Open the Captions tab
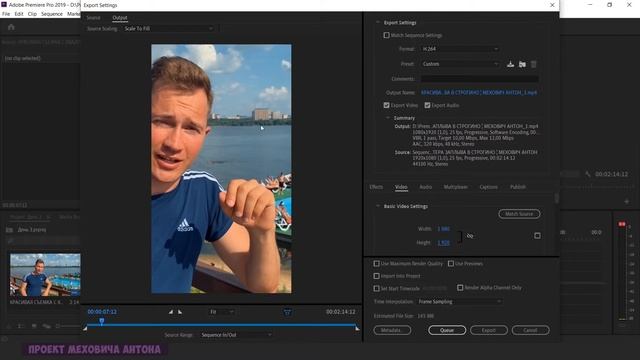Screen dimensions: 640x360 pyautogui.click(x=488, y=187)
